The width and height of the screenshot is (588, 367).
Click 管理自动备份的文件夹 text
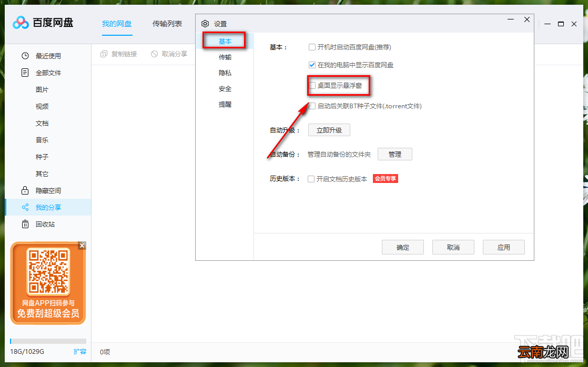(339, 155)
